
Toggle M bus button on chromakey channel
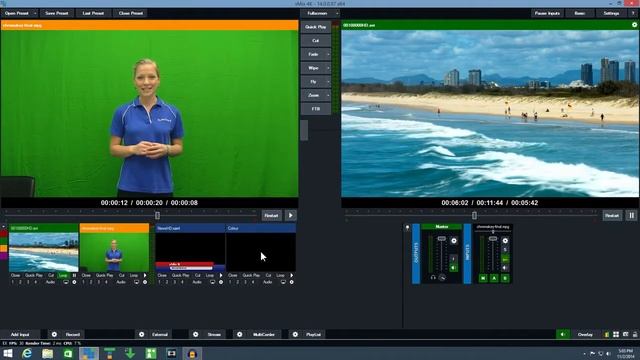coord(483,278)
